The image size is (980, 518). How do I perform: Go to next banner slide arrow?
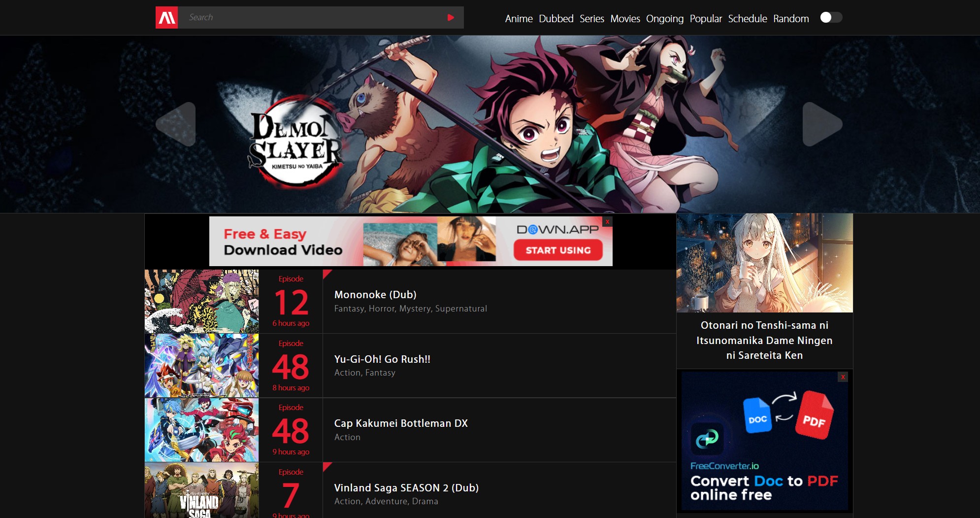point(822,124)
